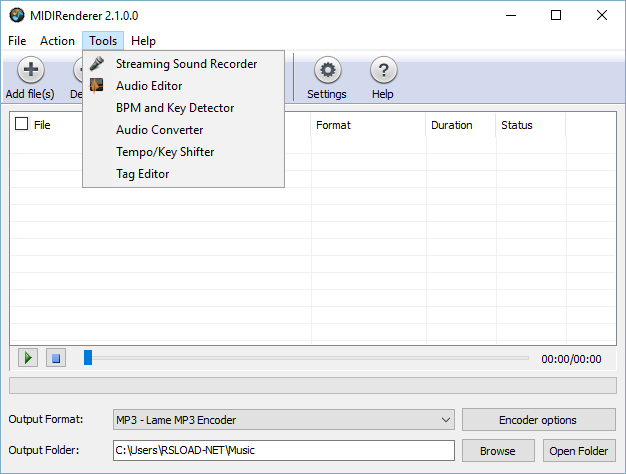
Task: Click the microphone icon for Streaming Sound Recorder
Action: click(97, 63)
